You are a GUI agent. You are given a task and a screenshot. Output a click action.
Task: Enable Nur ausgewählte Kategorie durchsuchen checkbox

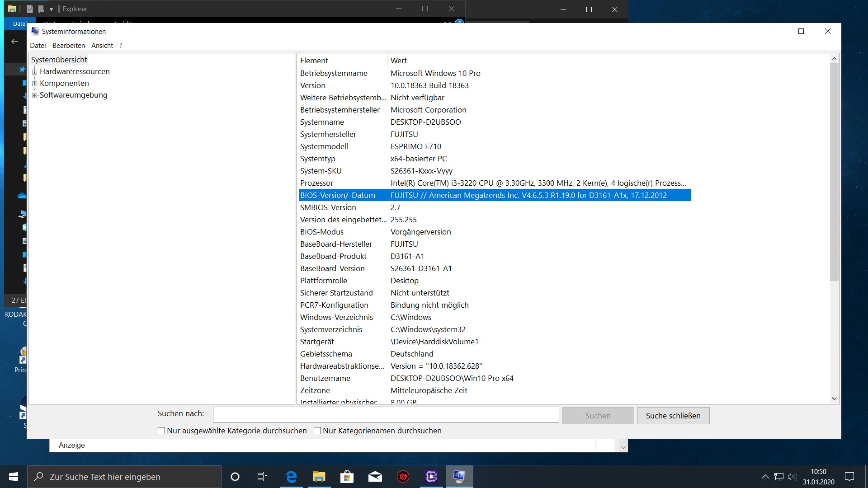[x=161, y=431]
